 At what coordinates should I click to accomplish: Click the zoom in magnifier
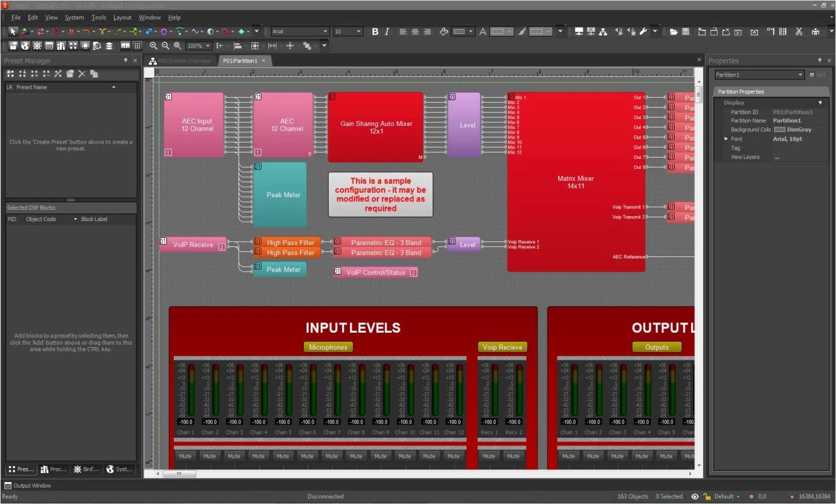point(154,45)
